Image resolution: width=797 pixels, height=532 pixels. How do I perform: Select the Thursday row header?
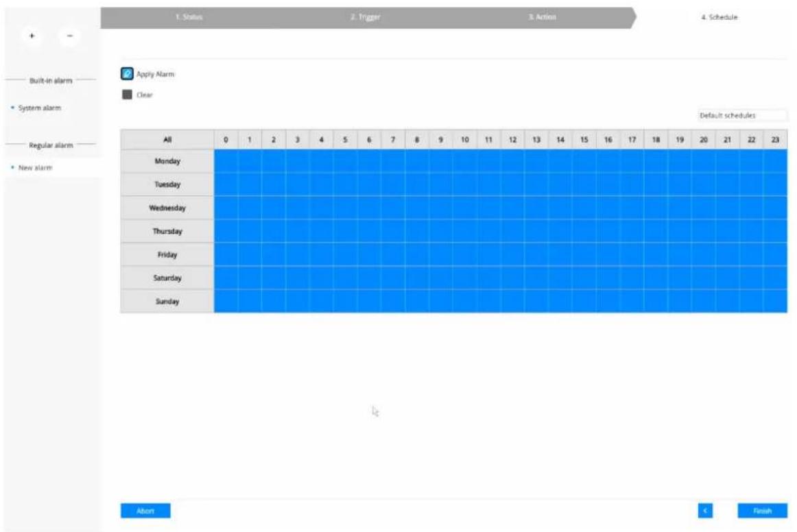coord(167,231)
